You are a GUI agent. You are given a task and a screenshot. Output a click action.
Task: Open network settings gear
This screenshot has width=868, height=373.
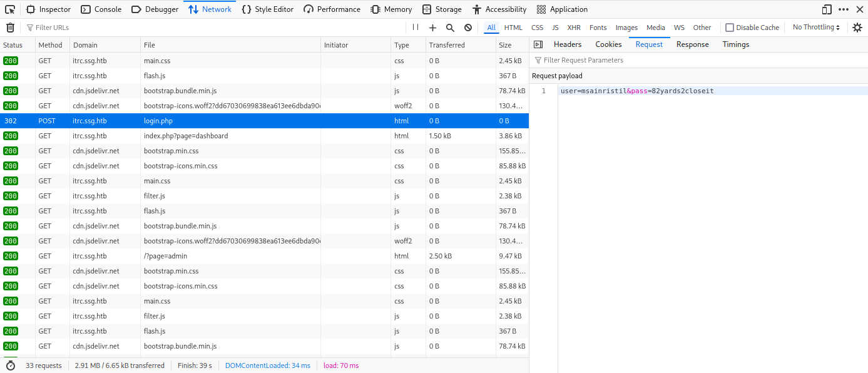click(857, 28)
